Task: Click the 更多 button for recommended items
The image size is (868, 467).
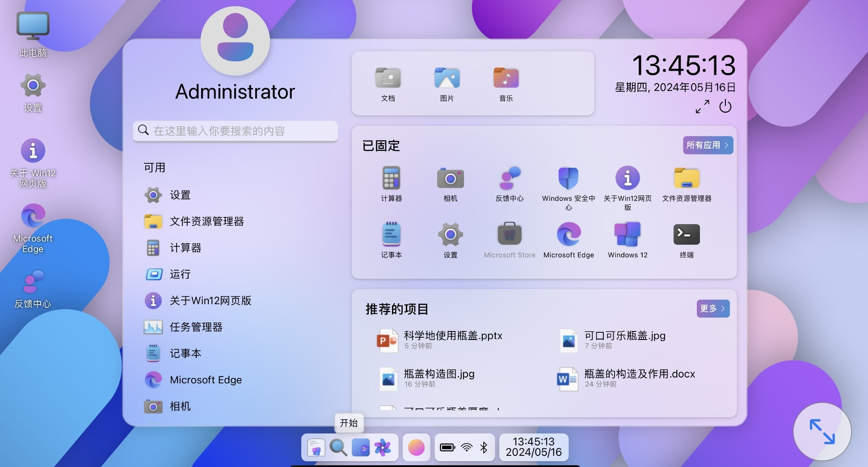Action: coord(713,309)
